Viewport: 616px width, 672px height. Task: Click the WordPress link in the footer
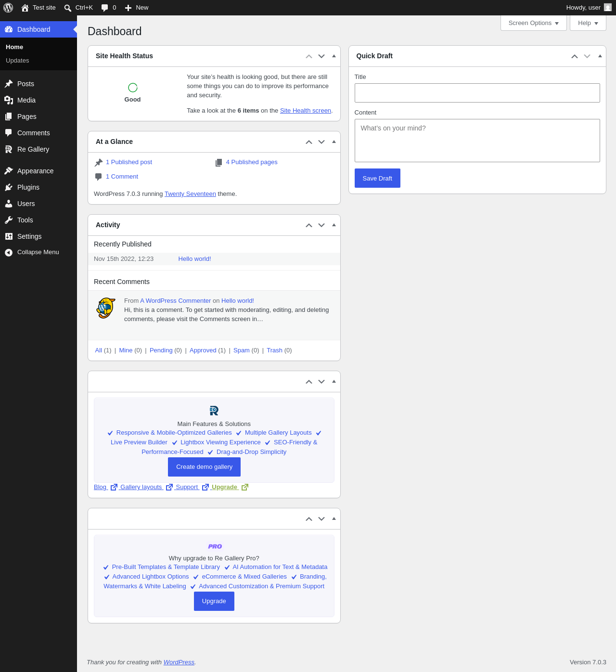(x=179, y=662)
